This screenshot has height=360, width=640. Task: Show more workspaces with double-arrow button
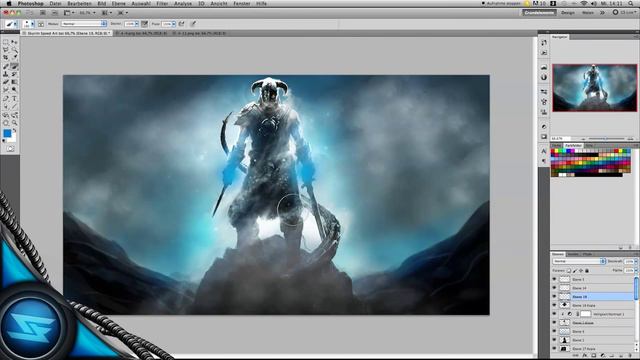point(602,13)
